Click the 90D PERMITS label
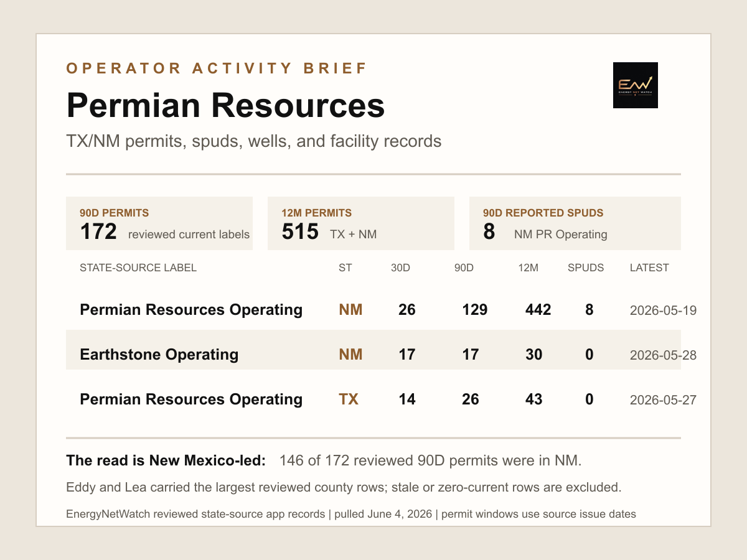747x560 pixels. (114, 213)
